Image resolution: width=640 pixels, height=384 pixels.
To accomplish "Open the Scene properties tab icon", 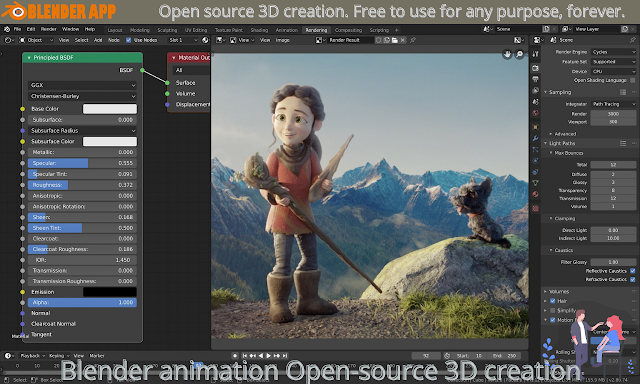I will click(536, 102).
